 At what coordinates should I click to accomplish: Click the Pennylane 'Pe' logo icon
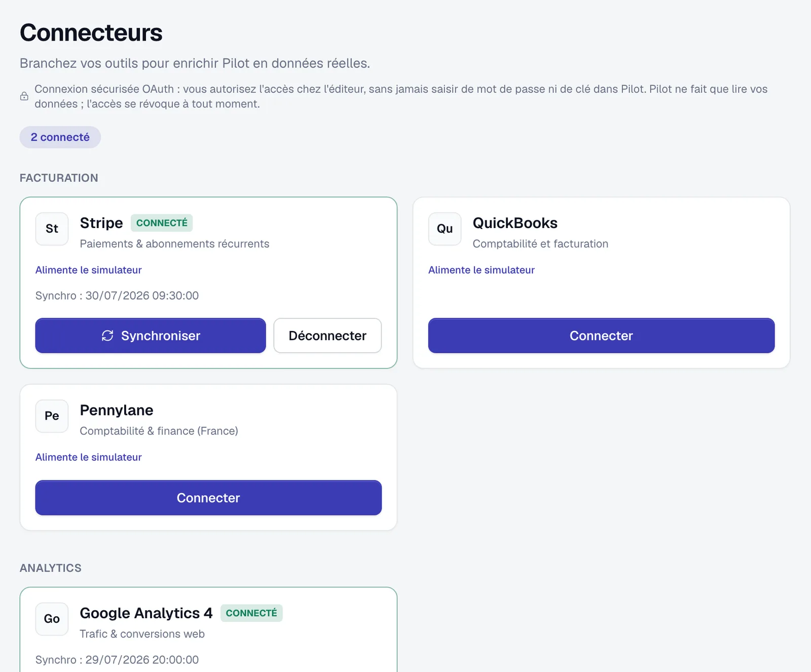52,416
